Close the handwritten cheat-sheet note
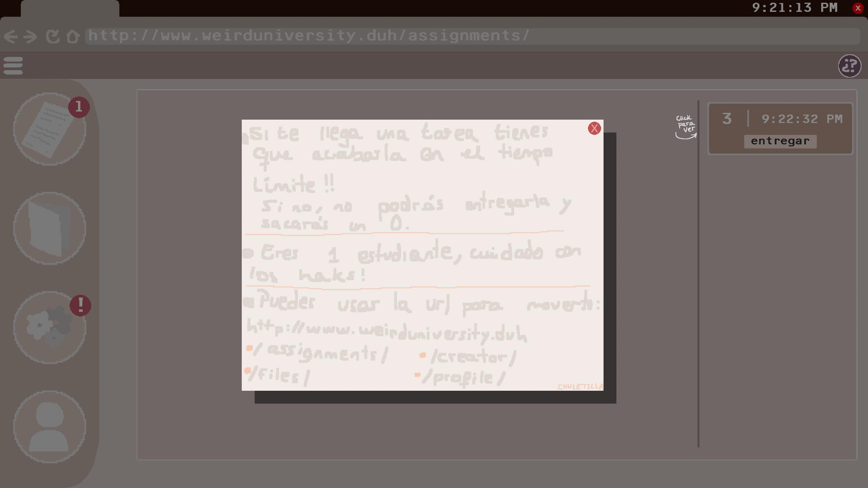 click(x=594, y=128)
